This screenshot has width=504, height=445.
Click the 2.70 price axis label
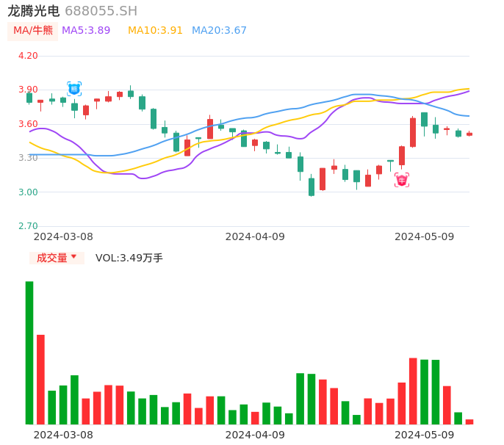(x=28, y=226)
